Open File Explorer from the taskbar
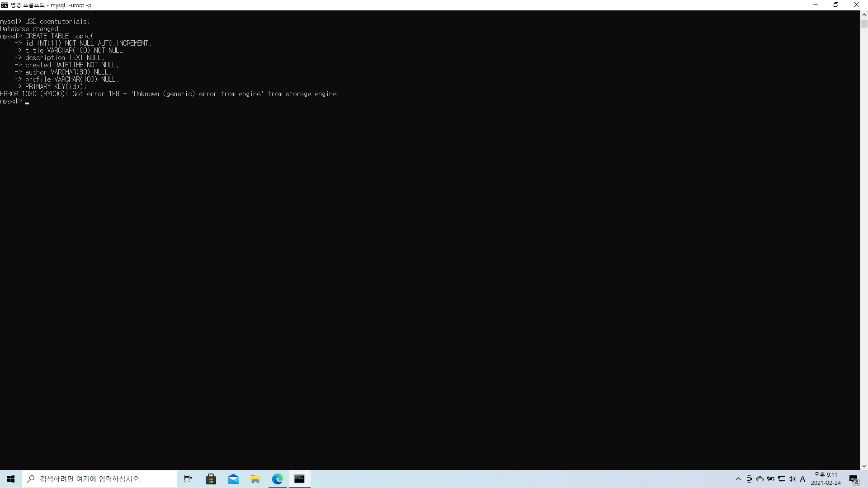868x488 pixels. (x=255, y=479)
